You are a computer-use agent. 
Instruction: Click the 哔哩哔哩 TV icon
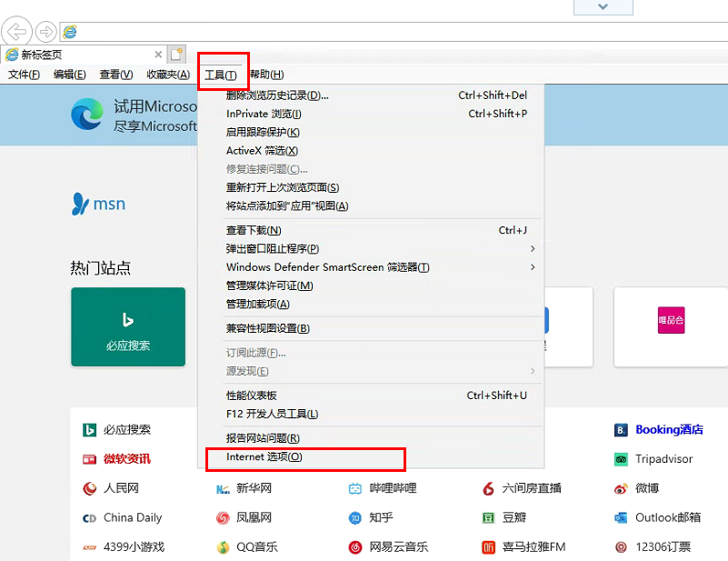[x=355, y=488]
